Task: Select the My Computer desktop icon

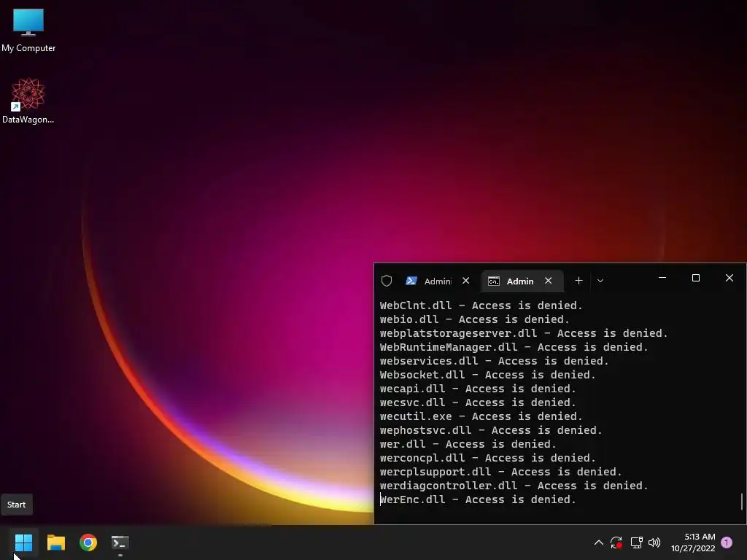Action: pos(28,31)
